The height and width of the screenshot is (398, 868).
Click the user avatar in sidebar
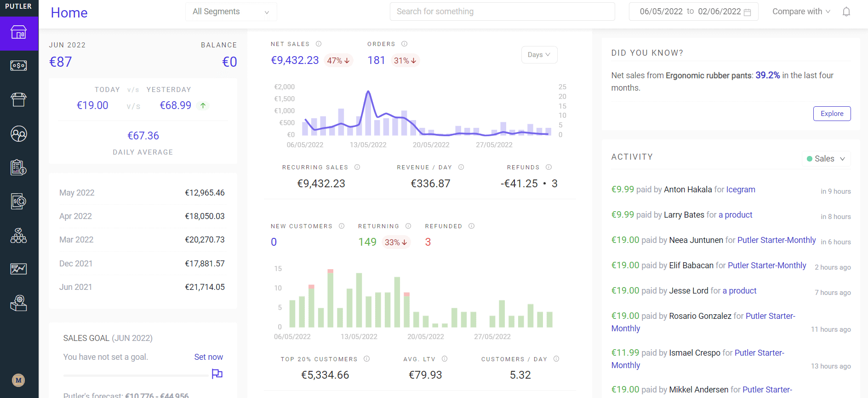click(18, 380)
